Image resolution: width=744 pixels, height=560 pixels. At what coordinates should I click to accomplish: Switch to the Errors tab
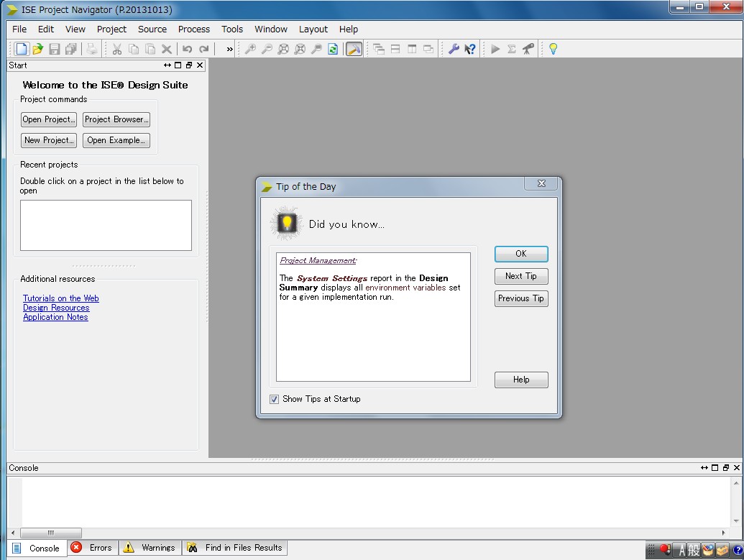(93, 548)
